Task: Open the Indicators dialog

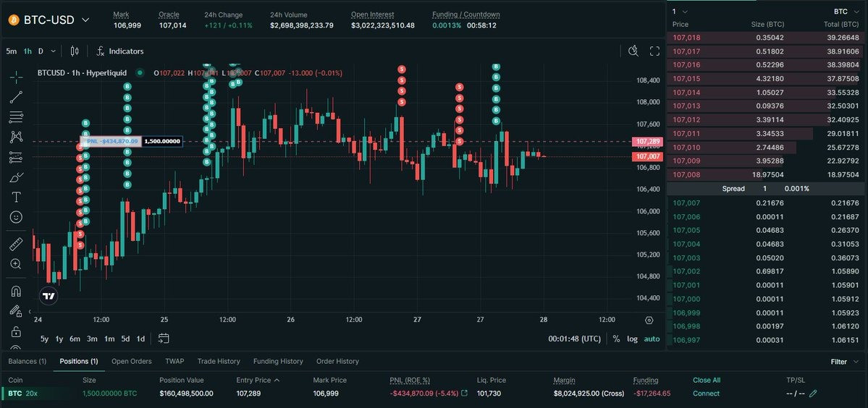Action: (119, 51)
